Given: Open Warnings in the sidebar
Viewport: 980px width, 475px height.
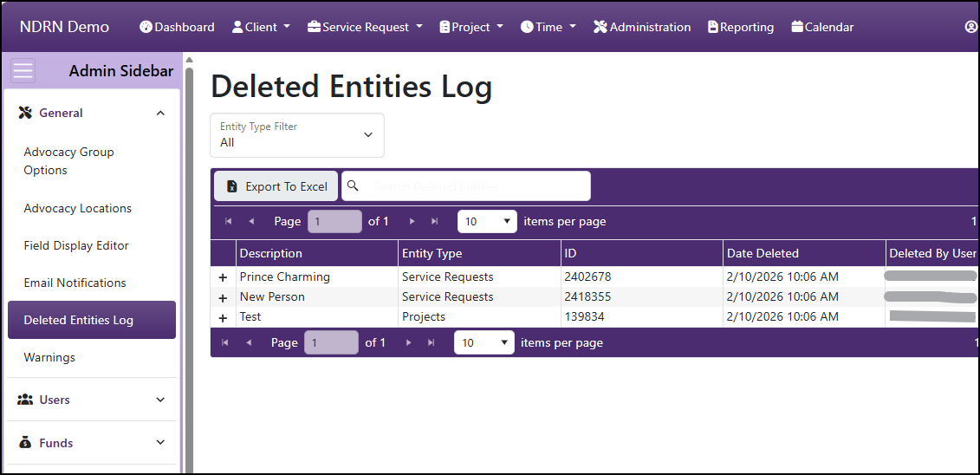Looking at the screenshot, I should tap(92, 357).
